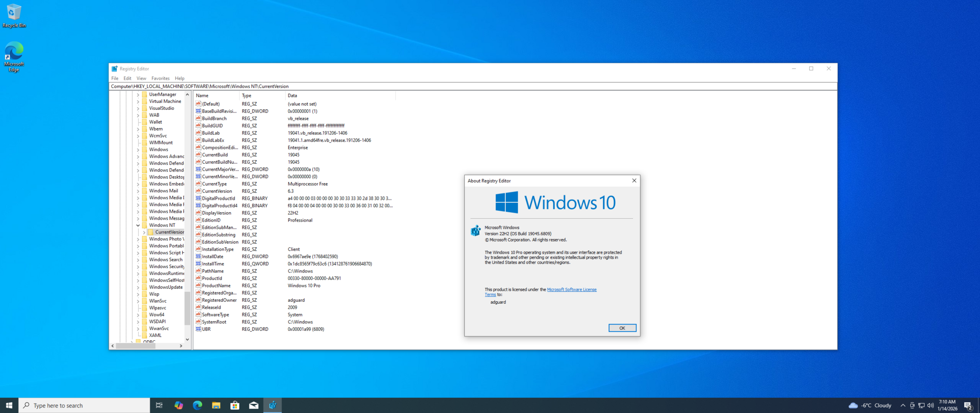Expand the Wow64 key
980x413 pixels.
[x=138, y=315]
